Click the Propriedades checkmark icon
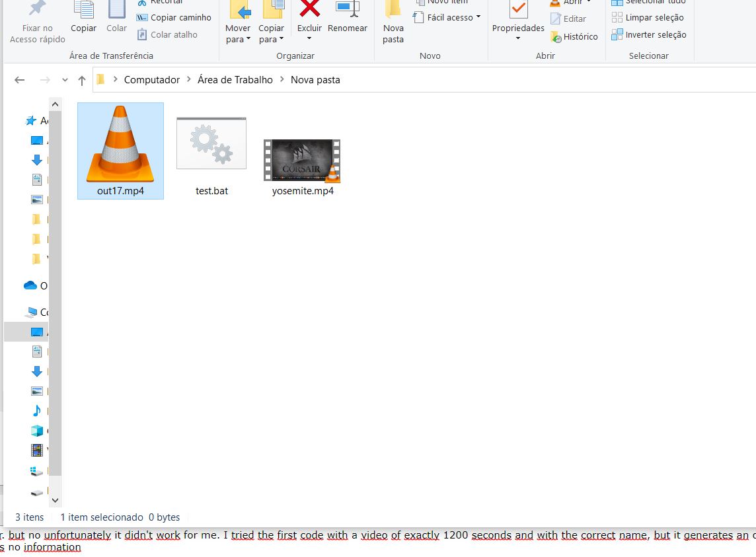This screenshot has height=557, width=756. coord(518,9)
